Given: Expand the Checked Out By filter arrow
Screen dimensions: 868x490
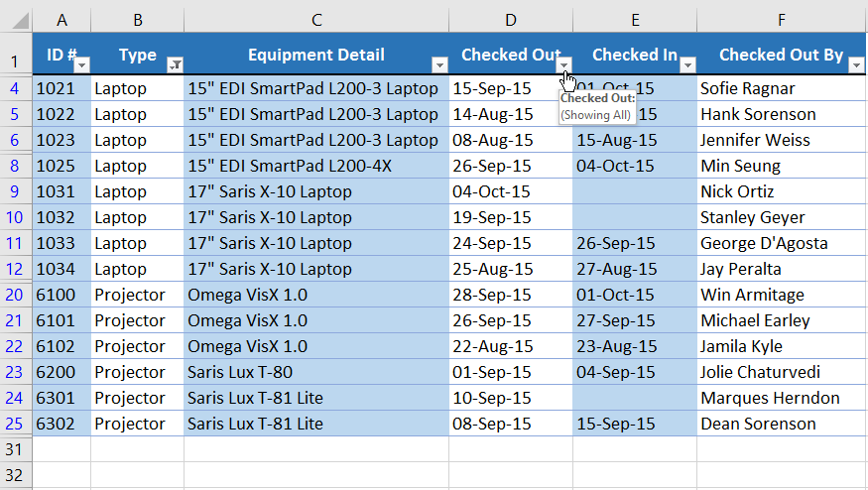Looking at the screenshot, I should tap(857, 64).
